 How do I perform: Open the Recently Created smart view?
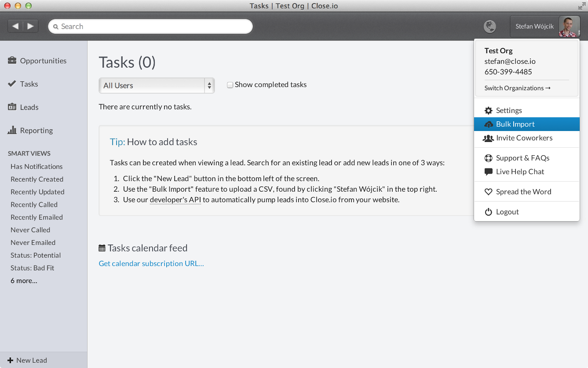37,179
